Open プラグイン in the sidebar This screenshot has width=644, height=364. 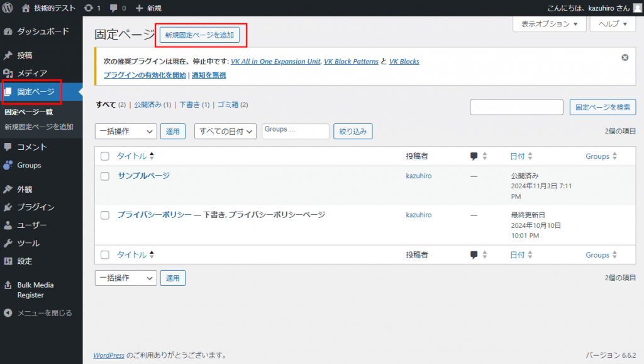click(35, 207)
